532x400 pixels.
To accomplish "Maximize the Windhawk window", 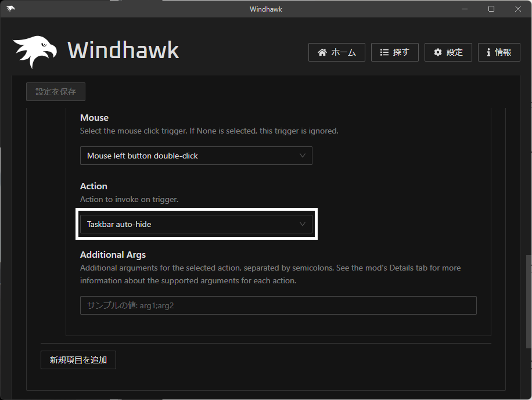I will coord(491,9).
